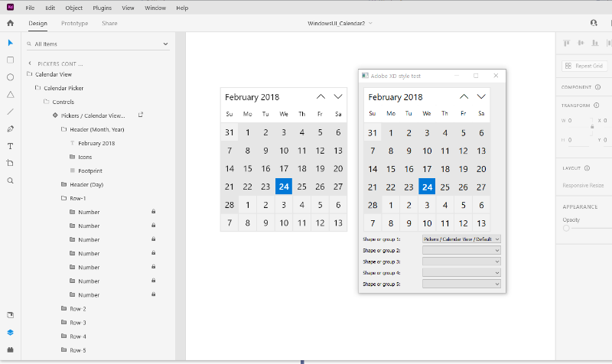This screenshot has height=364, width=612.
Task: Select the Select (arrow) tool
Action: [x=10, y=43]
